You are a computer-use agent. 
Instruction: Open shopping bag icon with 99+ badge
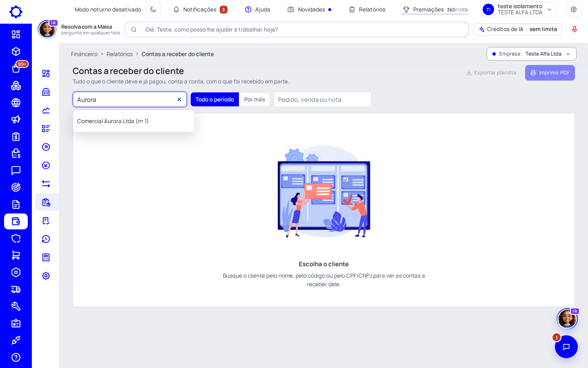pyautogui.click(x=16, y=69)
